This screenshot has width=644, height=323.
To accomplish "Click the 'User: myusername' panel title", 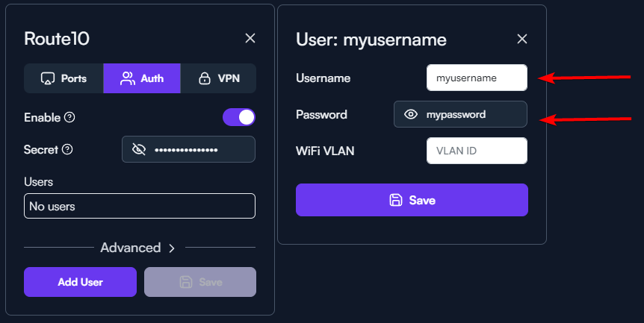I will [x=371, y=40].
